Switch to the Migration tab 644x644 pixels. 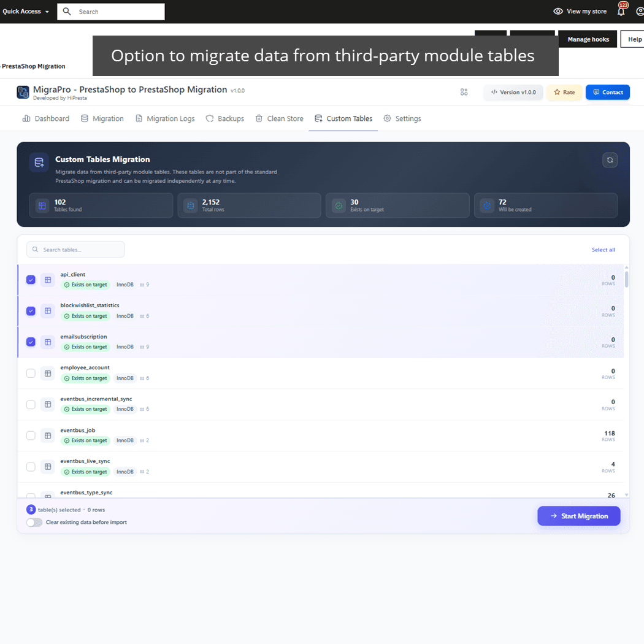(x=102, y=118)
